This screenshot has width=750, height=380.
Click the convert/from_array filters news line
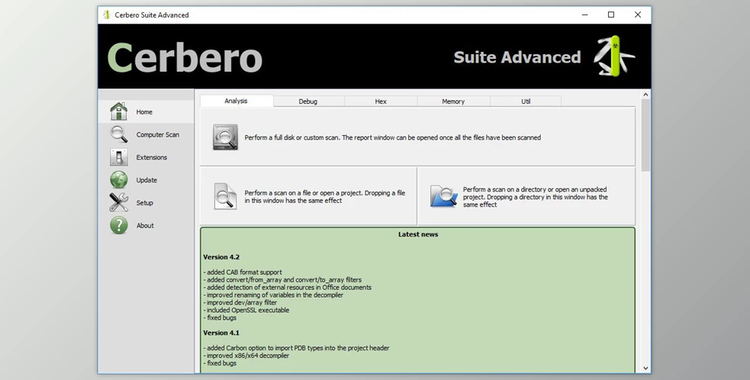coord(282,280)
